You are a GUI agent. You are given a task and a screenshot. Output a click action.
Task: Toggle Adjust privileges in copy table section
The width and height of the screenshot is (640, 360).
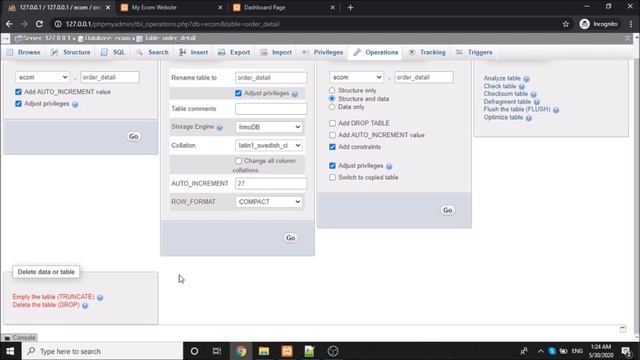[x=332, y=166]
